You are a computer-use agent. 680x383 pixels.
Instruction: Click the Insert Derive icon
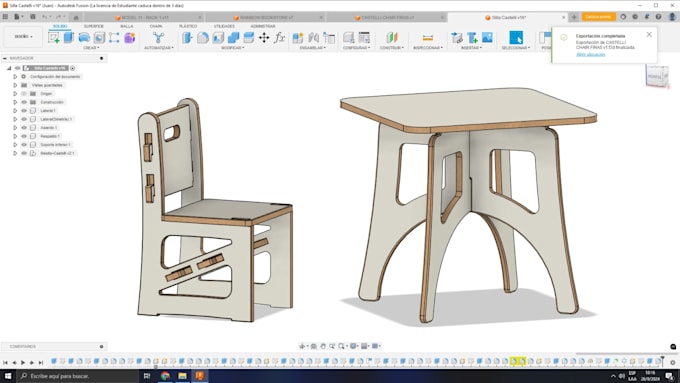coord(457,38)
